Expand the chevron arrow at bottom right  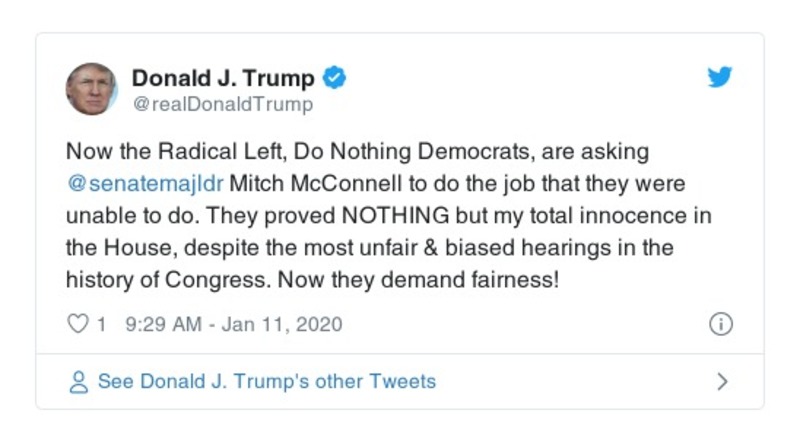[722, 381]
